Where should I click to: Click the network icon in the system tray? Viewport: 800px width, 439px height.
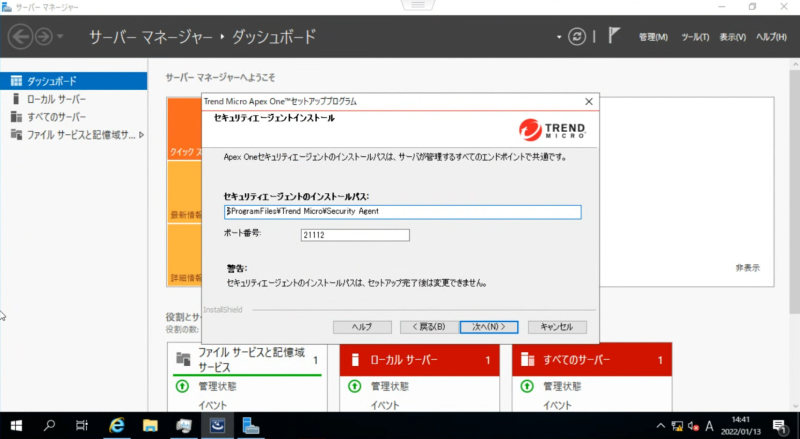coord(677,426)
